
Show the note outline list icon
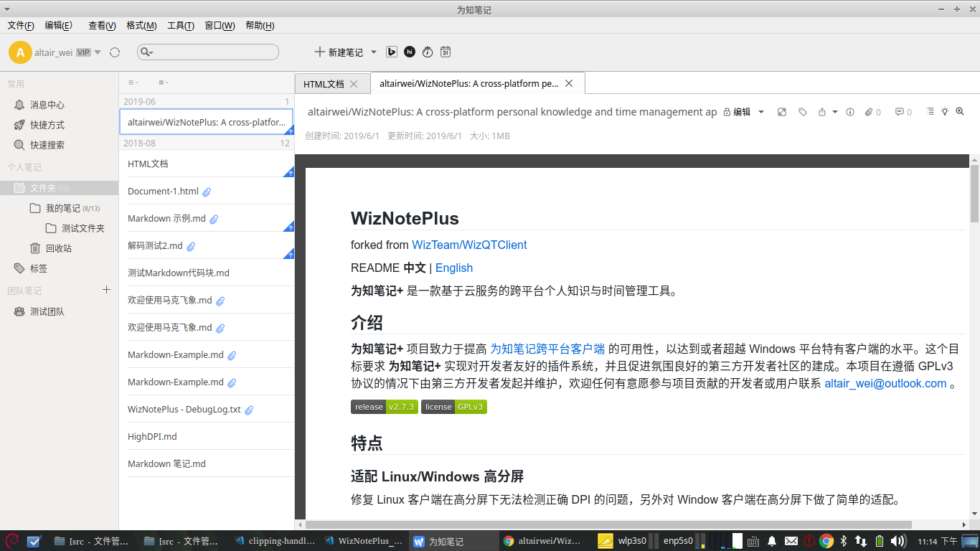click(x=930, y=112)
